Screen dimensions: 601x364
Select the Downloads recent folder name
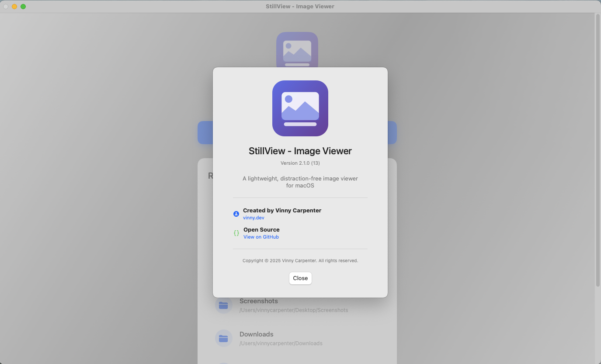pos(256,334)
